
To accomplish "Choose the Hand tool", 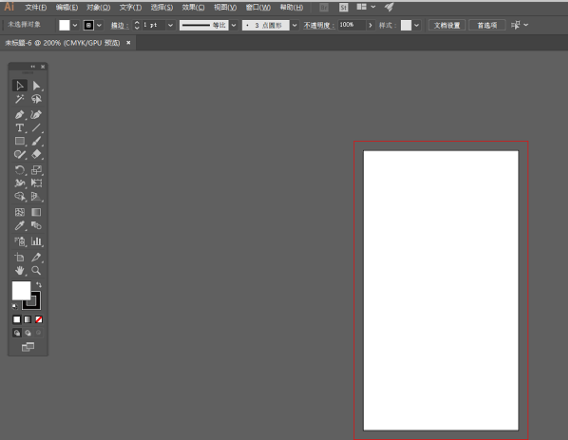I will coord(20,271).
